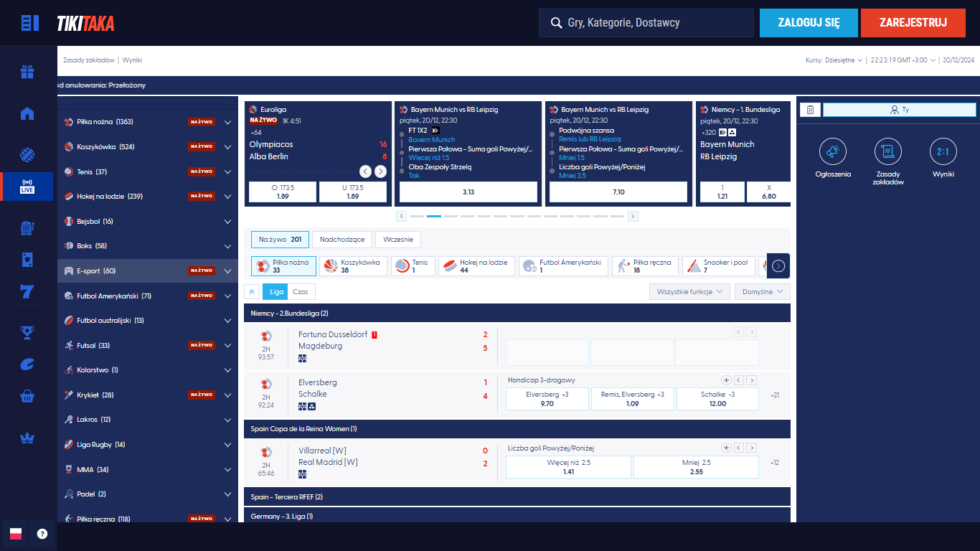980x551 pixels.
Task: Switch to the Nadchodzące tab
Action: [x=342, y=240]
